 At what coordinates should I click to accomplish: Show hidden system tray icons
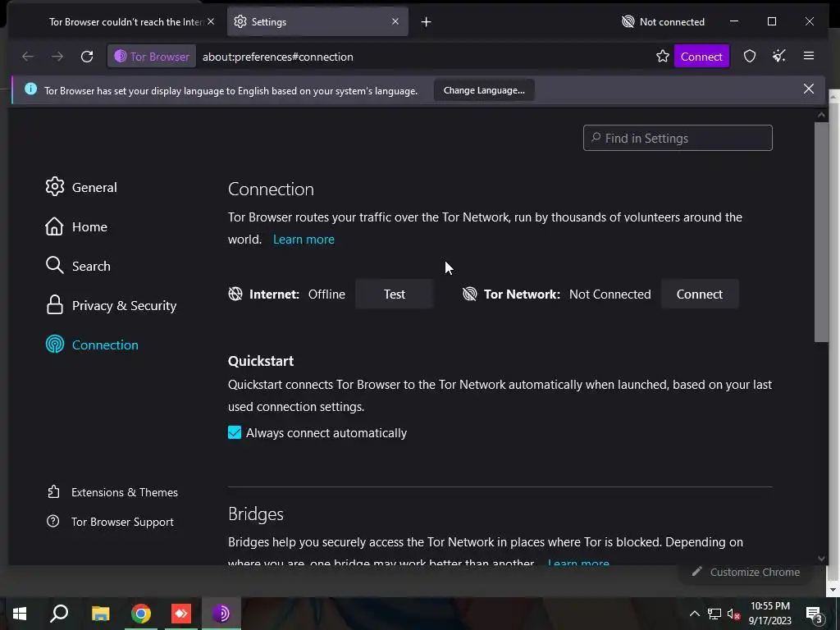[694, 614]
